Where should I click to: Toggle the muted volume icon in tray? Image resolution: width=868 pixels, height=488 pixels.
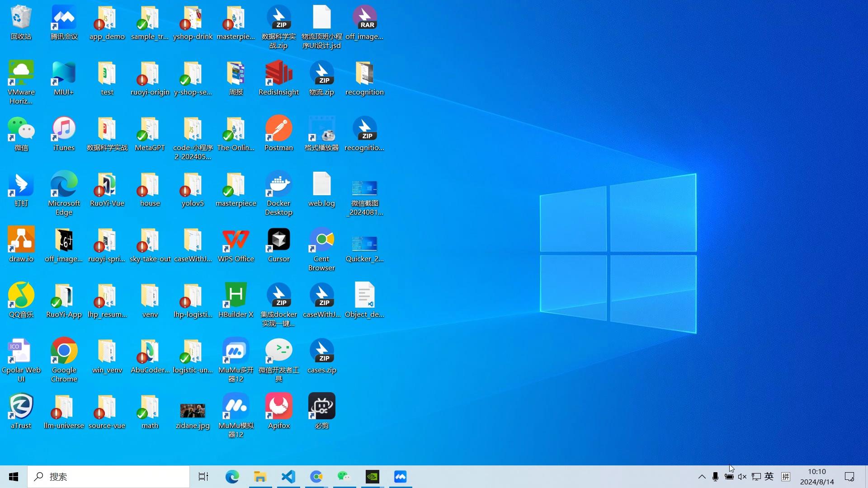pyautogui.click(x=742, y=477)
